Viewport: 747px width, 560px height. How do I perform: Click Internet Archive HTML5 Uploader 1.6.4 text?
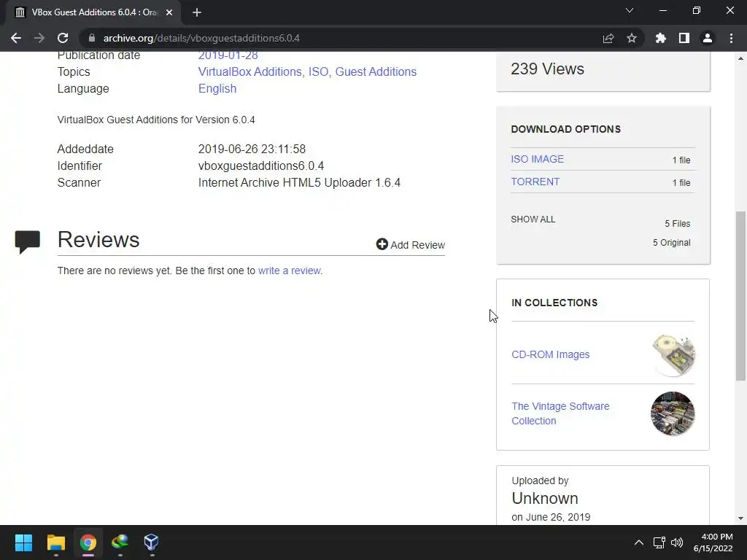coord(299,183)
